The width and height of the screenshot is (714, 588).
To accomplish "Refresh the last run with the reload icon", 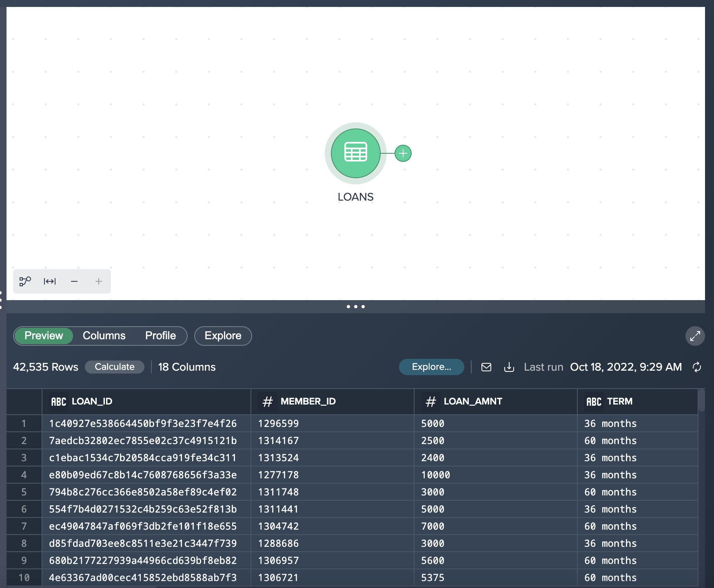I will coord(696,367).
